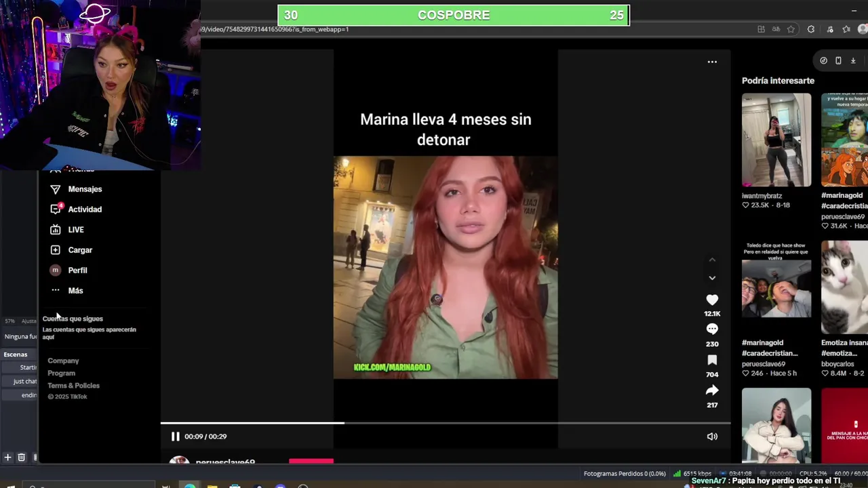Open Mensajes in the TikTok sidebar
Screen dimensions: 868x488
85,189
